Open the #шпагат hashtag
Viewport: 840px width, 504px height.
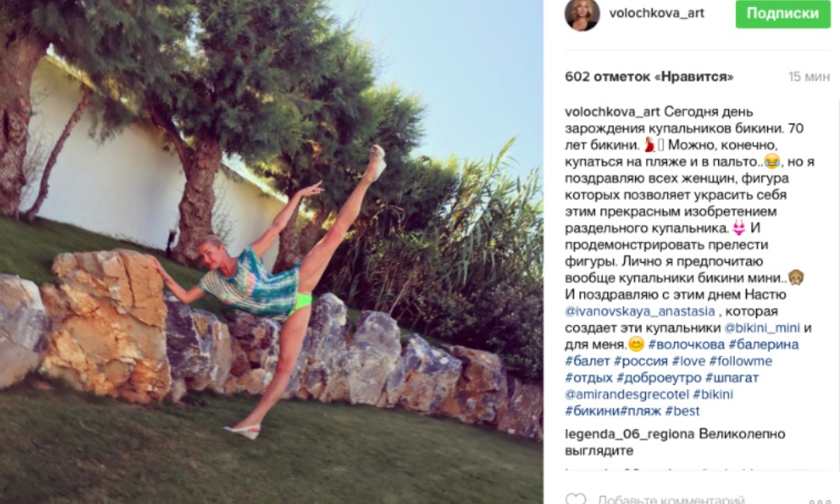pyautogui.click(x=732, y=378)
